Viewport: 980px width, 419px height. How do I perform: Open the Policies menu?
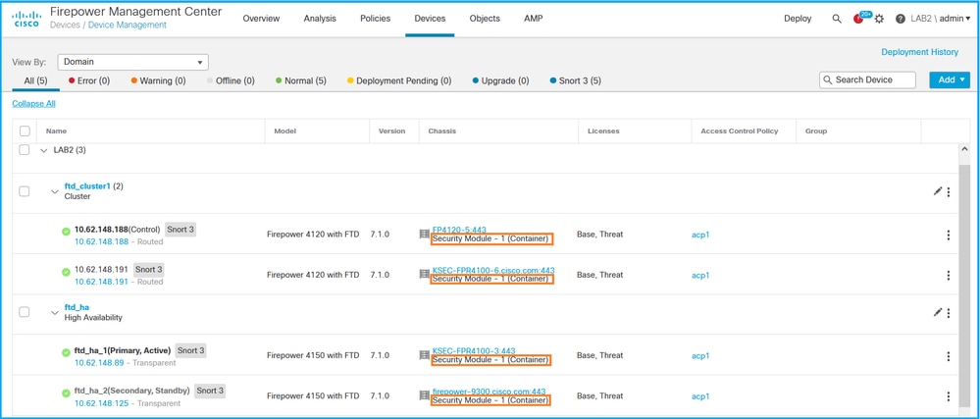point(375,18)
